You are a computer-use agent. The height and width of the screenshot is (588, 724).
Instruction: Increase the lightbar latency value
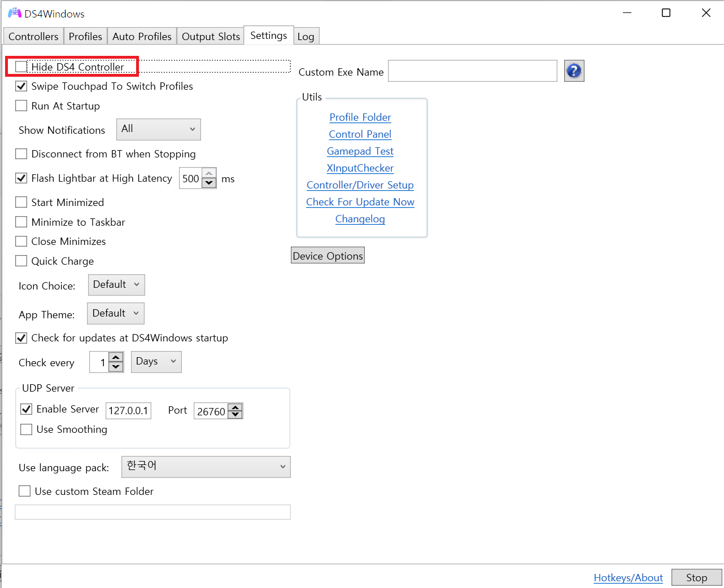tap(209, 173)
